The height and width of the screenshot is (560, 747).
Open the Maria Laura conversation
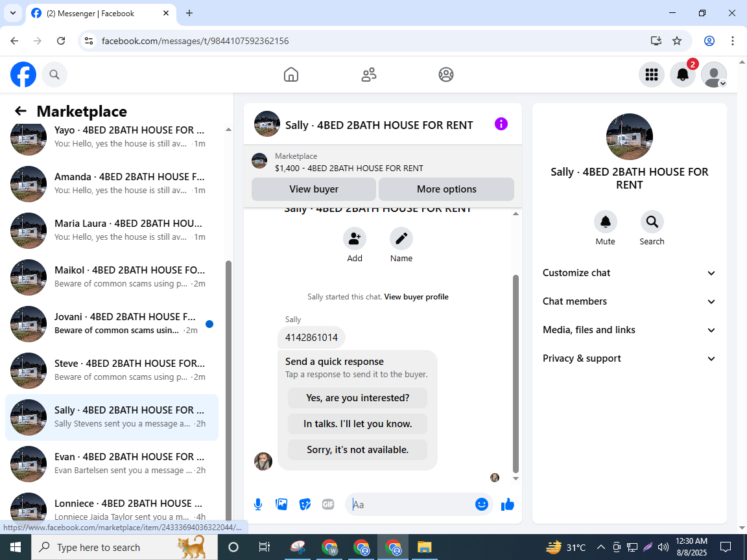pos(112,231)
